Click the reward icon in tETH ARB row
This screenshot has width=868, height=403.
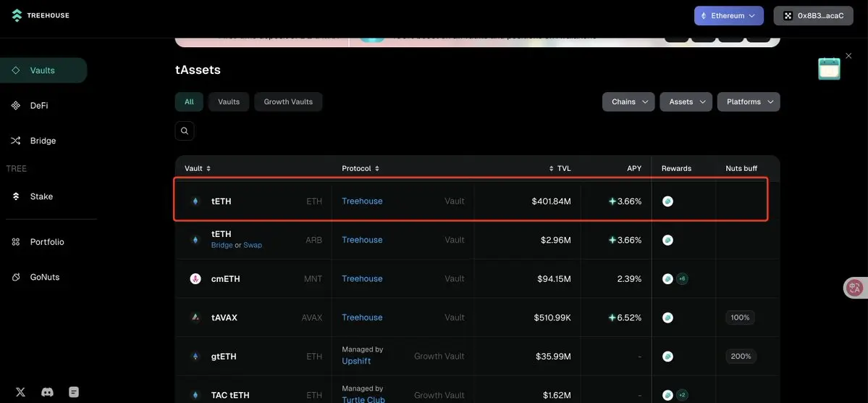[667, 240]
